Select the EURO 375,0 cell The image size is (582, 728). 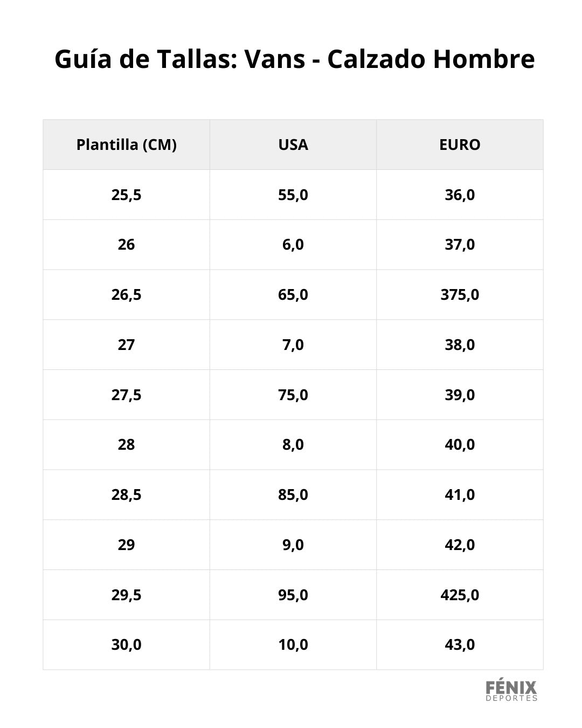click(460, 294)
